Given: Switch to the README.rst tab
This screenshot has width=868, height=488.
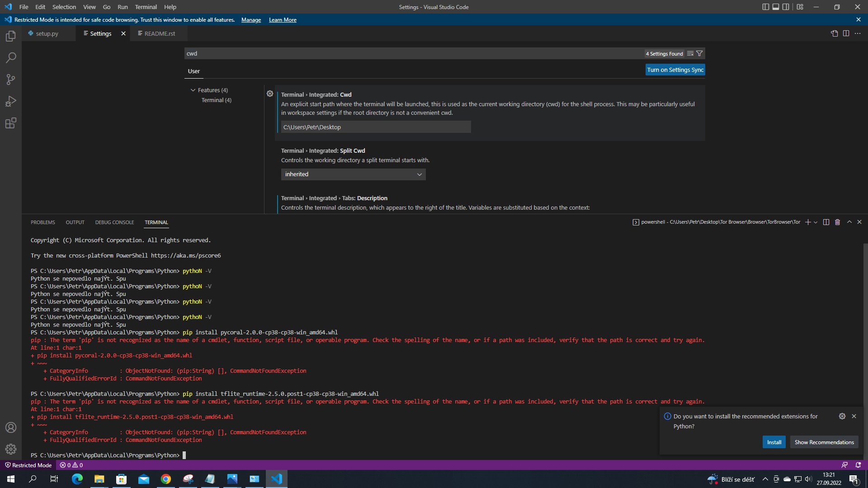Looking at the screenshot, I should click(159, 33).
